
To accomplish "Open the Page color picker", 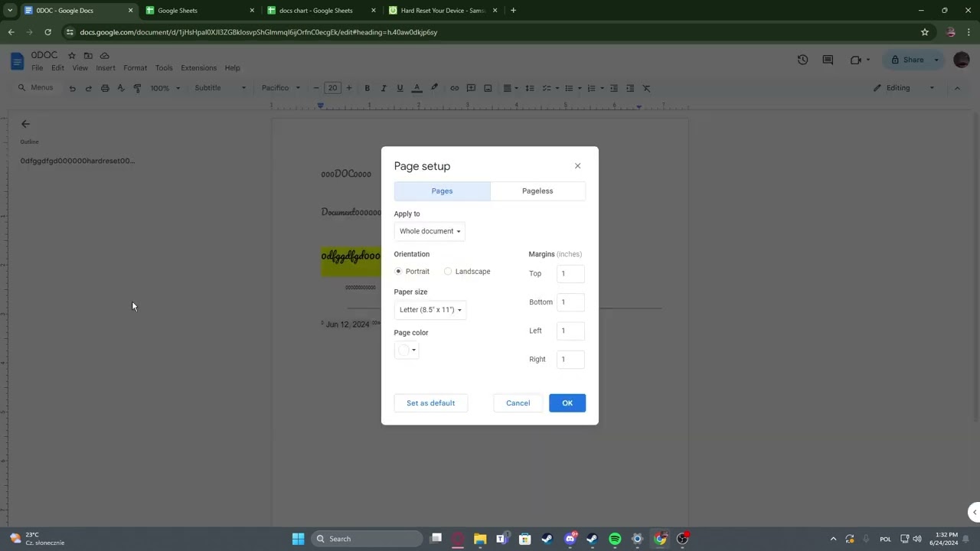I will [x=407, y=350].
